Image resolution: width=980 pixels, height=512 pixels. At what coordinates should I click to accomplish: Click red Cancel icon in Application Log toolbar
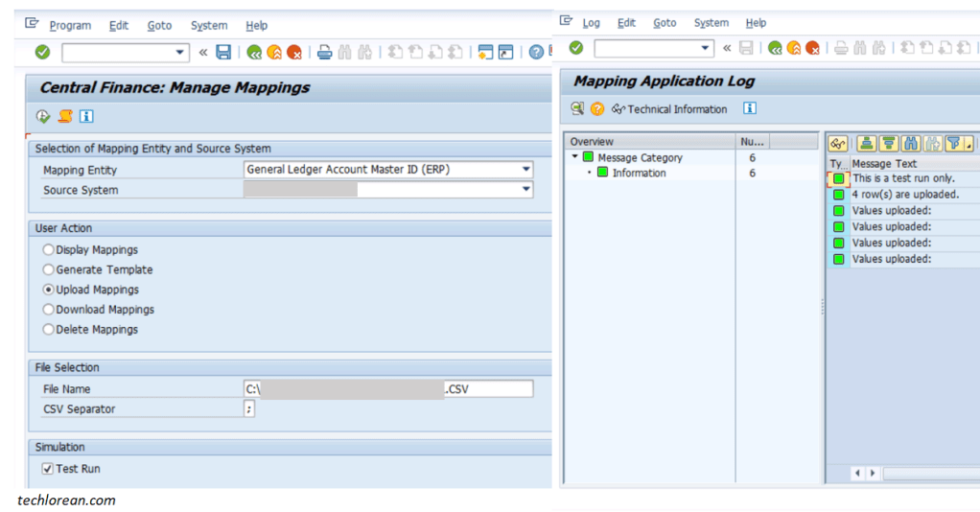(x=812, y=48)
